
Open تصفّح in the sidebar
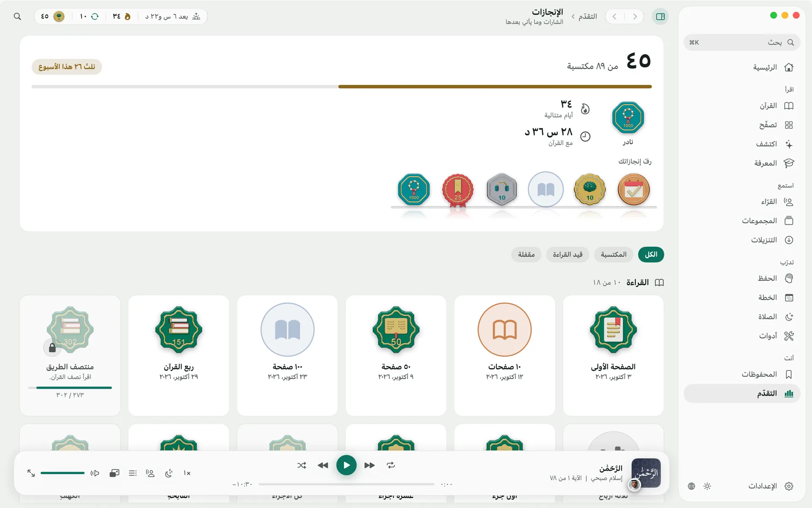[x=742, y=125]
